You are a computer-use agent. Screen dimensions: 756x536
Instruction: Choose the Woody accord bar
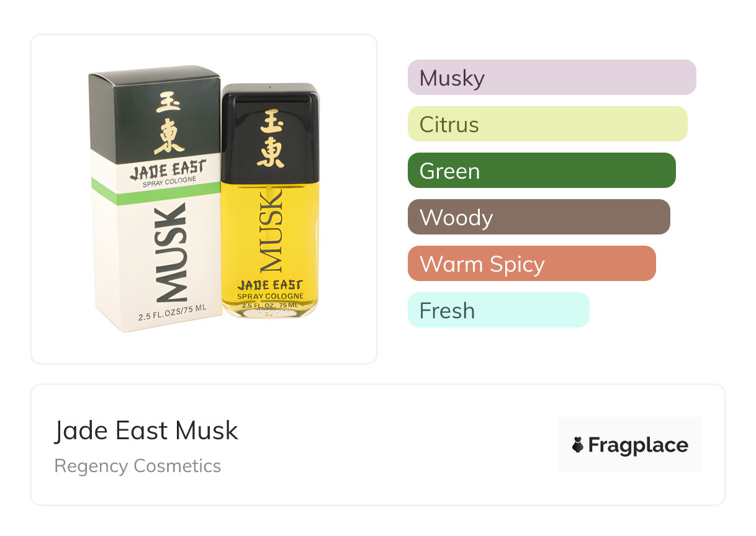click(x=539, y=217)
